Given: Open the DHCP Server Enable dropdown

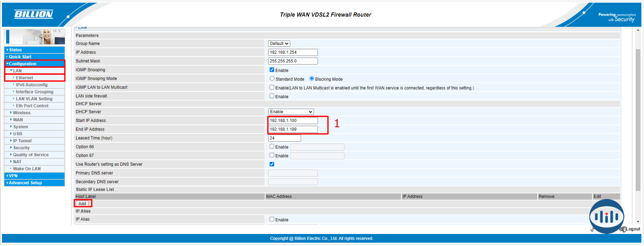Looking at the screenshot, I should point(291,112).
